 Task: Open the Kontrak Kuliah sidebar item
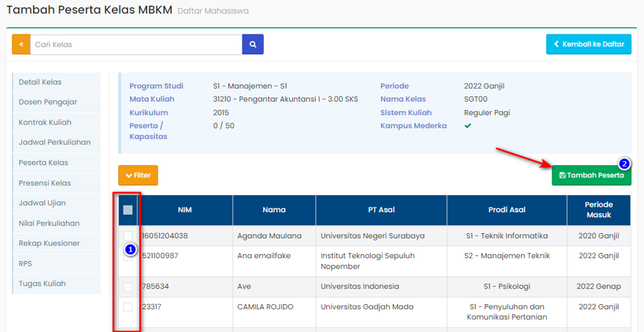tap(45, 122)
